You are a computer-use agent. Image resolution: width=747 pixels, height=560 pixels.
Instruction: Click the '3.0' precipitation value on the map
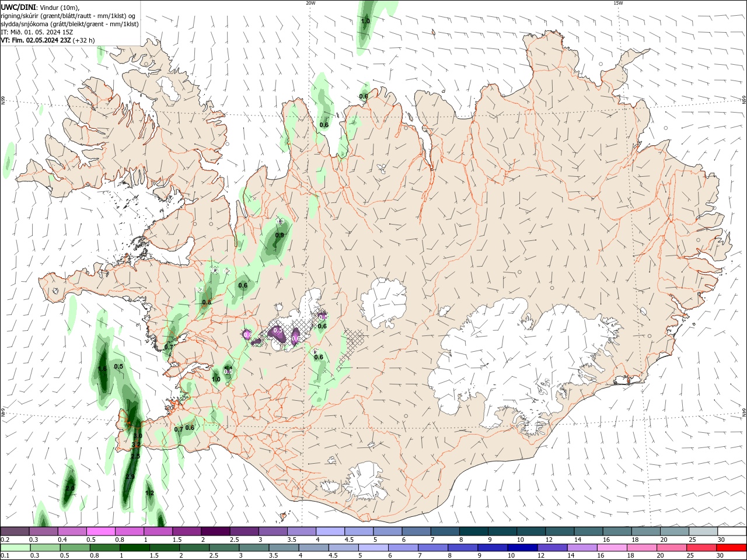[138, 436]
